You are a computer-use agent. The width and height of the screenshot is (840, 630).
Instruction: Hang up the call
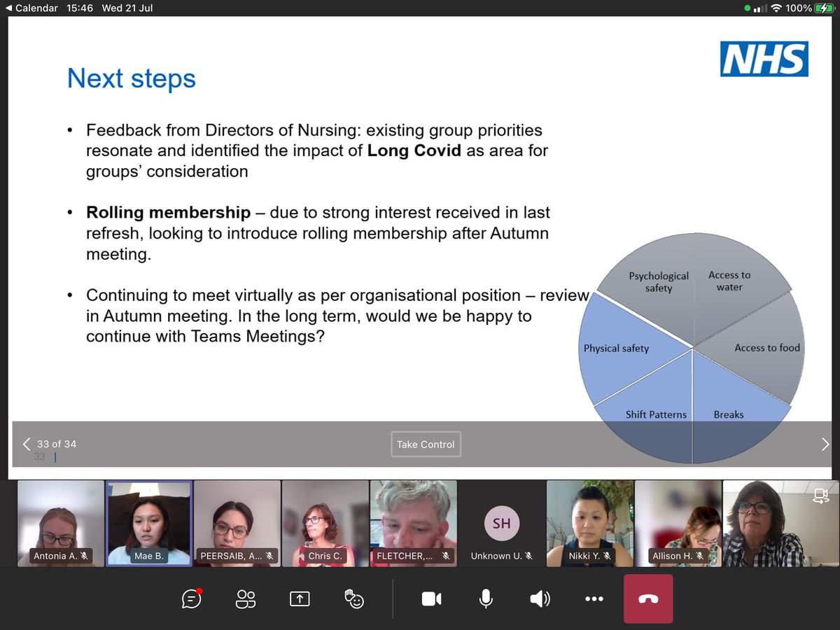(x=647, y=599)
